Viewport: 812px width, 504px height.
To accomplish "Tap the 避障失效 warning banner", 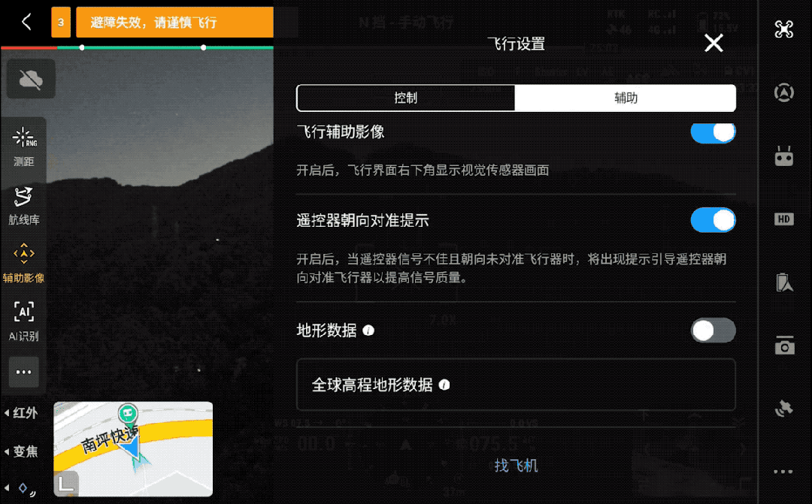I will [x=174, y=23].
